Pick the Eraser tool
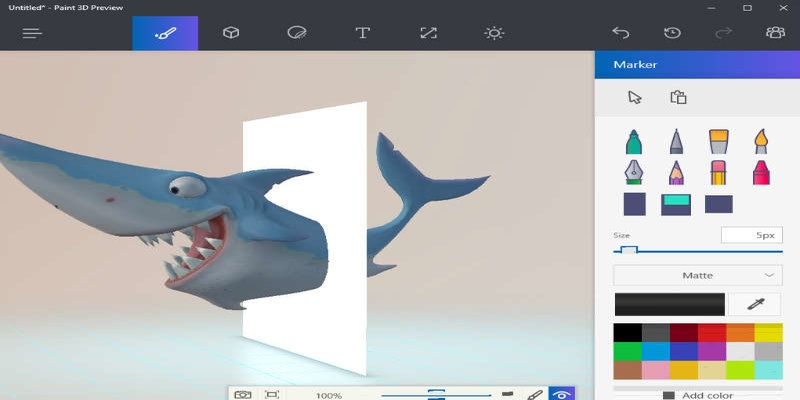 click(718, 172)
